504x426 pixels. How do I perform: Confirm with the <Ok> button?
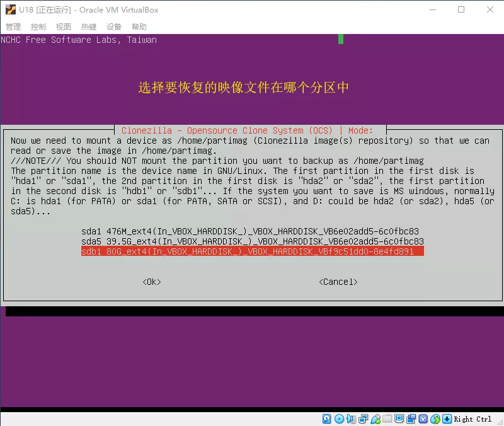click(x=152, y=282)
